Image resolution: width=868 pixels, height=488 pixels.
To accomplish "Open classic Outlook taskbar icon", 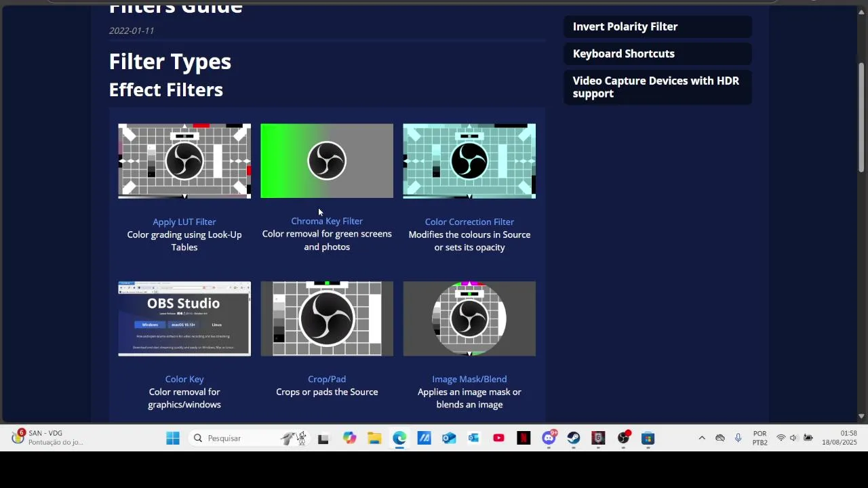I will pyautogui.click(x=473, y=439).
